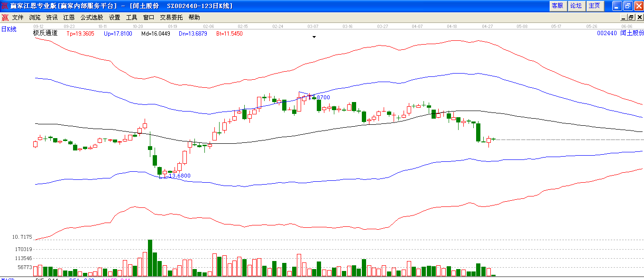Click the 113546 volume axis value
Viewport: 644px width, 280px height.
pyautogui.click(x=23, y=259)
